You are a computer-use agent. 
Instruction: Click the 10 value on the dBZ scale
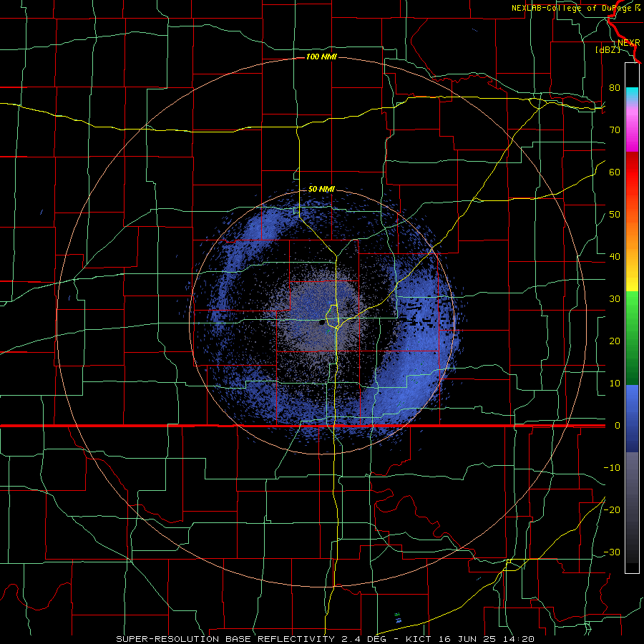point(615,384)
